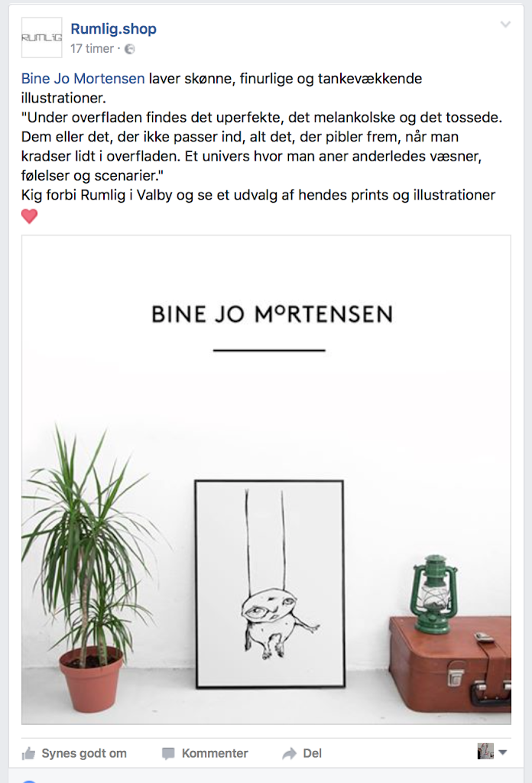
Task: Expand the post options chevron
Action: 505,24
